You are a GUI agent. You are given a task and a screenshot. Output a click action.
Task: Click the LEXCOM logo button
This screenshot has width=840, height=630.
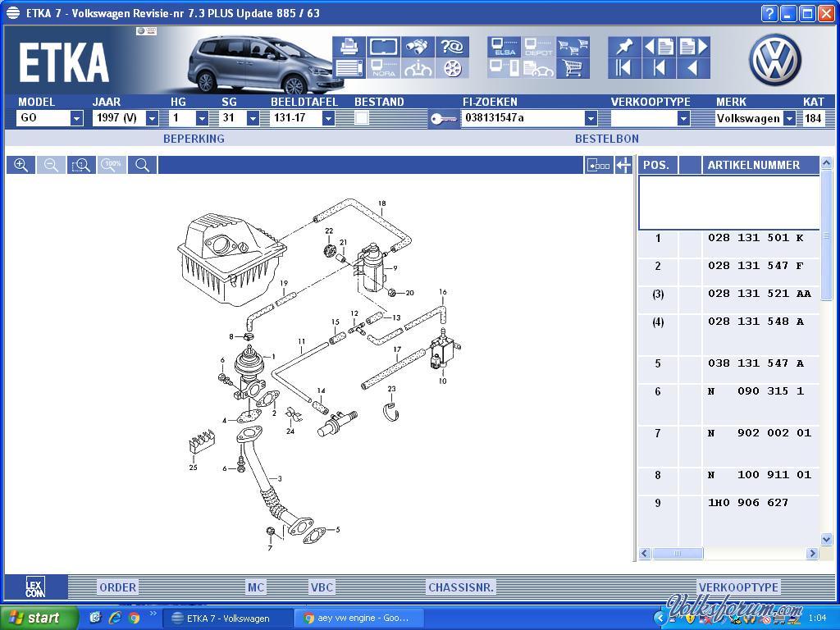click(x=35, y=587)
